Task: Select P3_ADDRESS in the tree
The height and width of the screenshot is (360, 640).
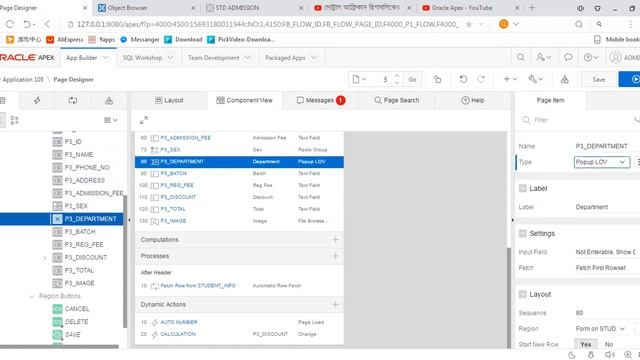Action: pos(84,180)
